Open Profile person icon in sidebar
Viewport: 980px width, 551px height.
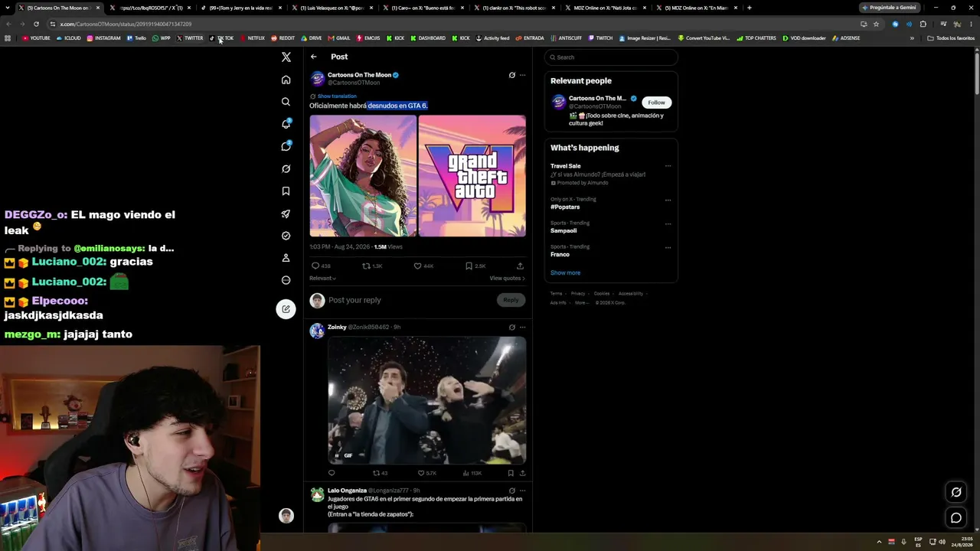pos(286,258)
